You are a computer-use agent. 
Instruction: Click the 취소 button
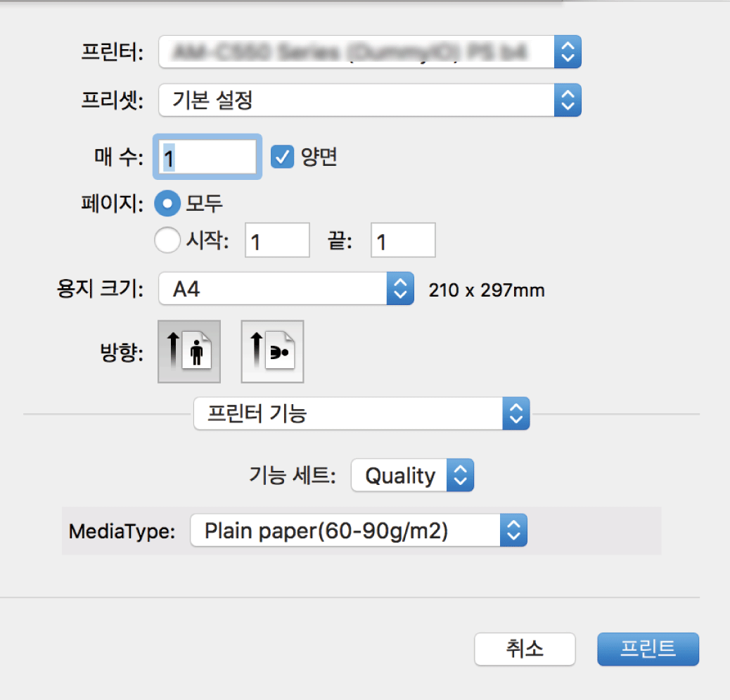point(525,649)
